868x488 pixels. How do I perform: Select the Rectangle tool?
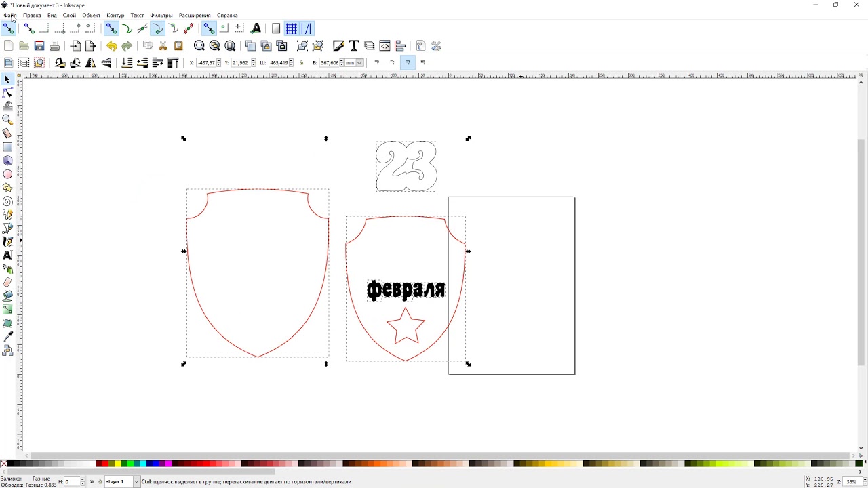click(7, 147)
